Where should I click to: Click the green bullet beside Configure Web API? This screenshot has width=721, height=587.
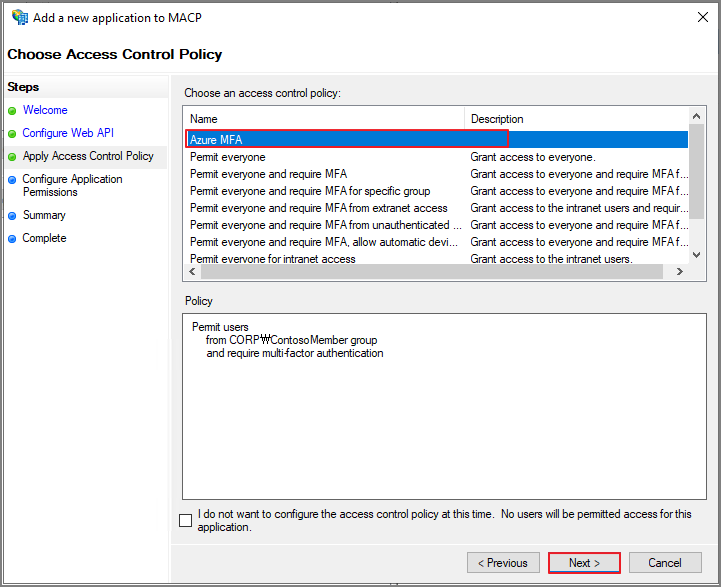click(x=12, y=134)
